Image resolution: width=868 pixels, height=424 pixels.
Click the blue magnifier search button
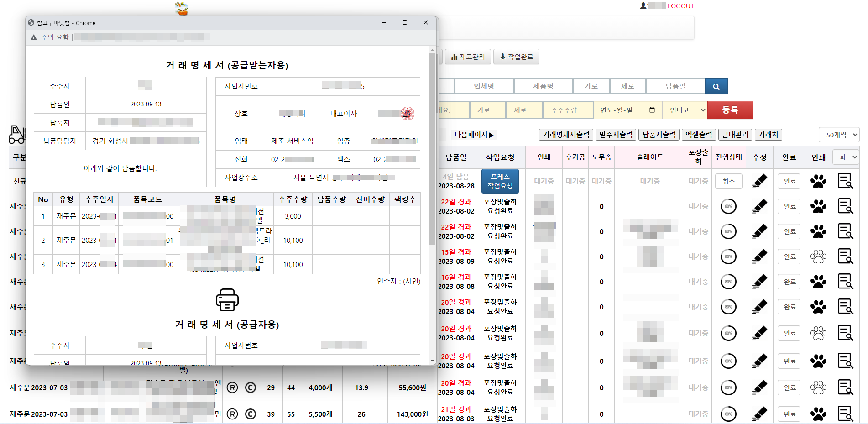716,86
